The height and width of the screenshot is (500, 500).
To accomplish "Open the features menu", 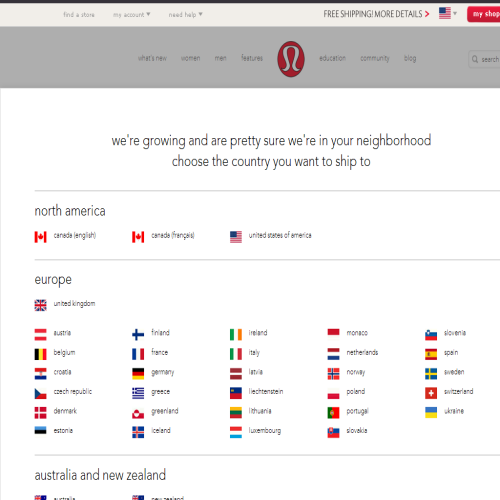I will click(x=252, y=58).
